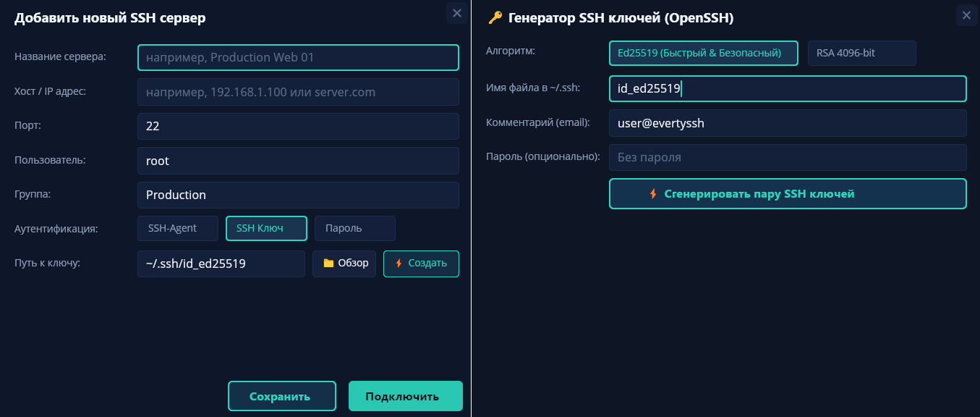Image resolution: width=980 pixels, height=417 pixels.
Task: Click the Алгоритм label
Action: pos(511,51)
